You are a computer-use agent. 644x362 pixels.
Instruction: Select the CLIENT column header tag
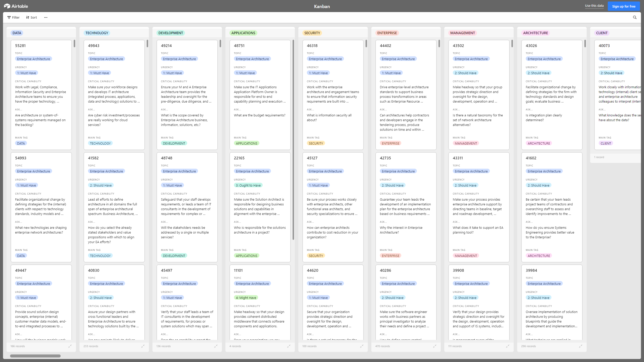[602, 33]
